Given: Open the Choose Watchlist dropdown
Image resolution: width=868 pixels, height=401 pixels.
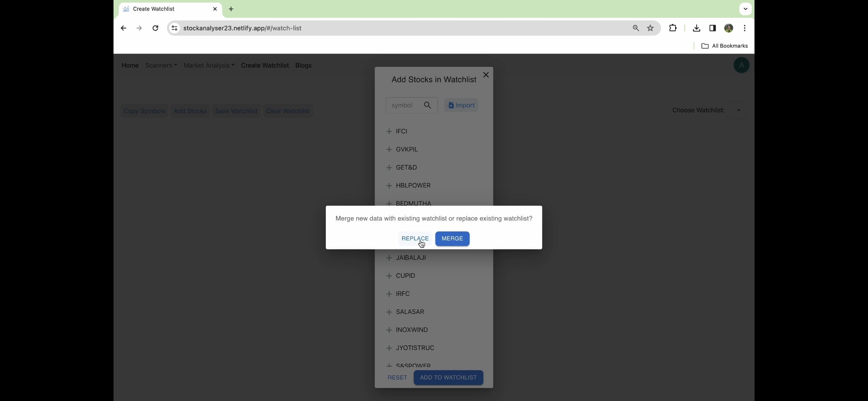Looking at the screenshot, I should tap(738, 110).
